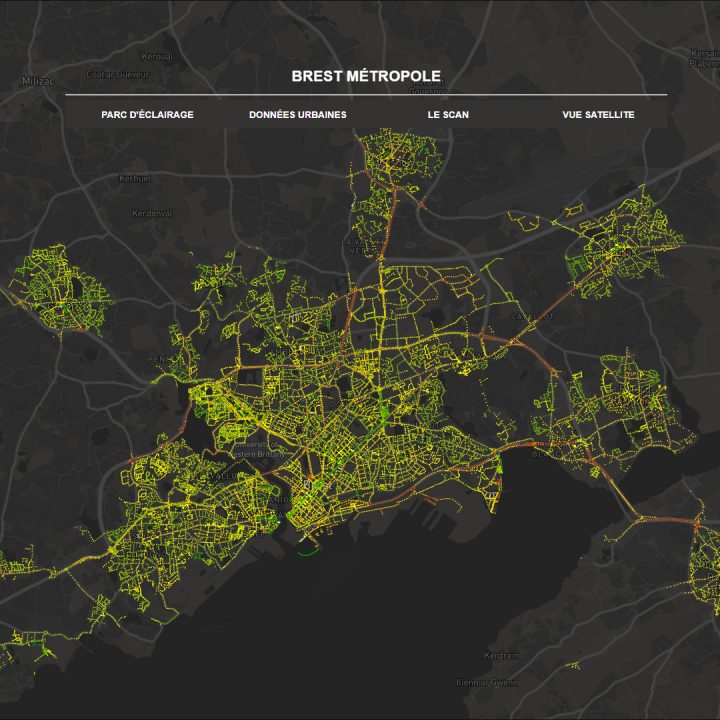This screenshot has width=720, height=720.
Task: Click the Kerdrein label on the southern peninsula
Action: [501, 655]
